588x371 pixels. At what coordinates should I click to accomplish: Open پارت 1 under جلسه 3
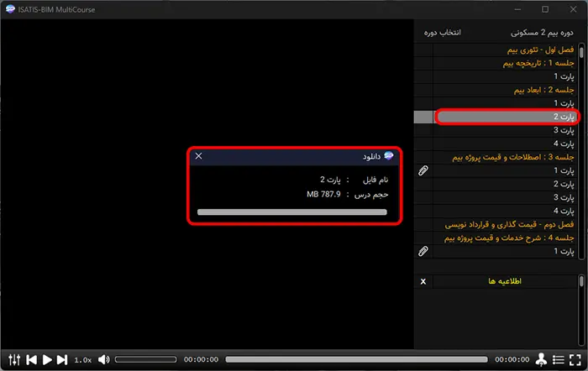click(504, 171)
